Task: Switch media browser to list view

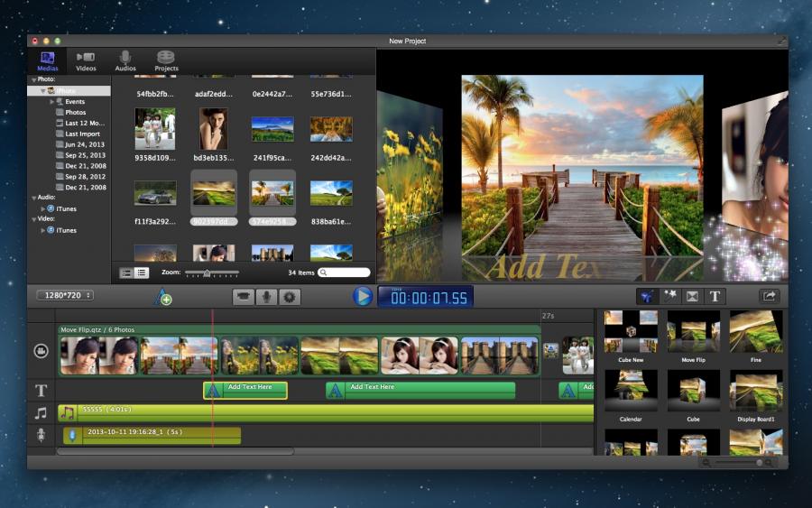Action: [142, 272]
